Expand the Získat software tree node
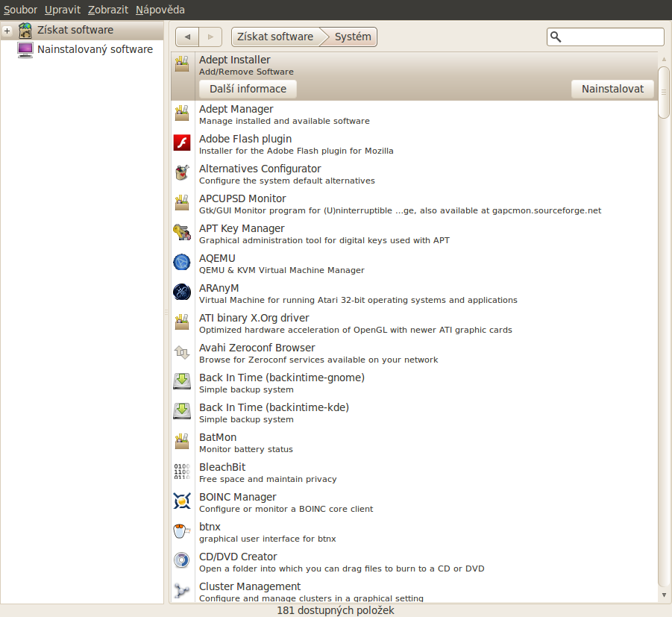Image resolution: width=672 pixels, height=617 pixels. coord(7,31)
